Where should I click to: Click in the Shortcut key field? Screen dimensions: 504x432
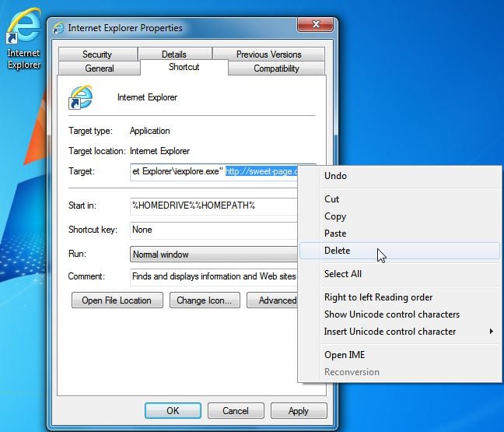click(214, 230)
